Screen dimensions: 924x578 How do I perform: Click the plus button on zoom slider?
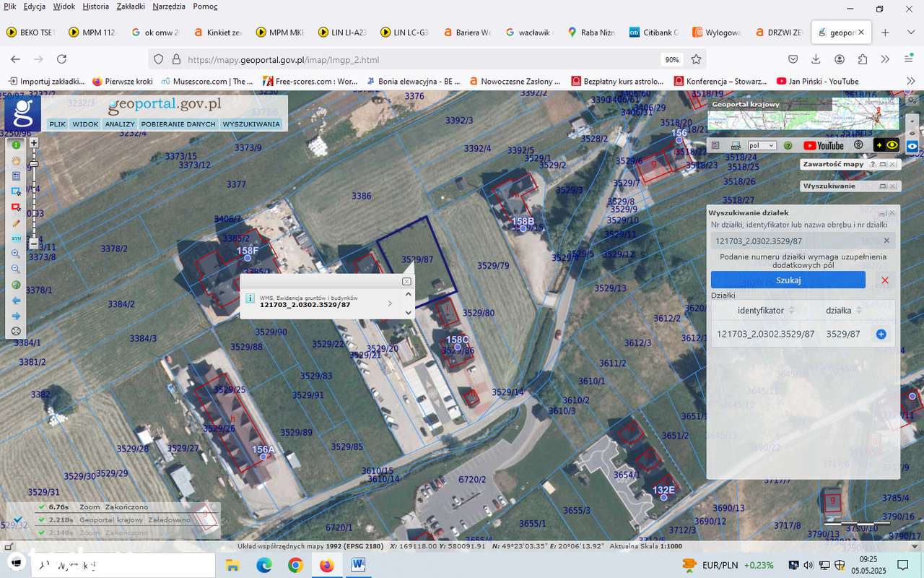pos(33,143)
